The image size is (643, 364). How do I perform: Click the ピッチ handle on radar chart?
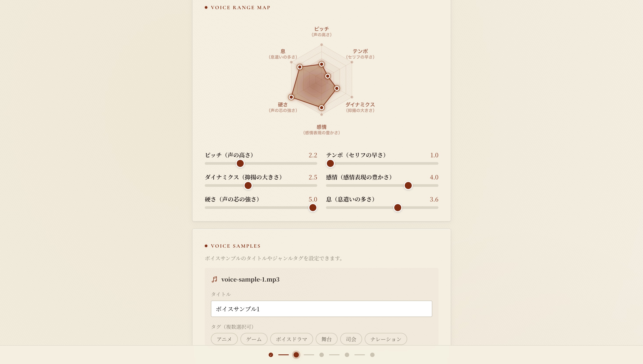click(x=322, y=64)
